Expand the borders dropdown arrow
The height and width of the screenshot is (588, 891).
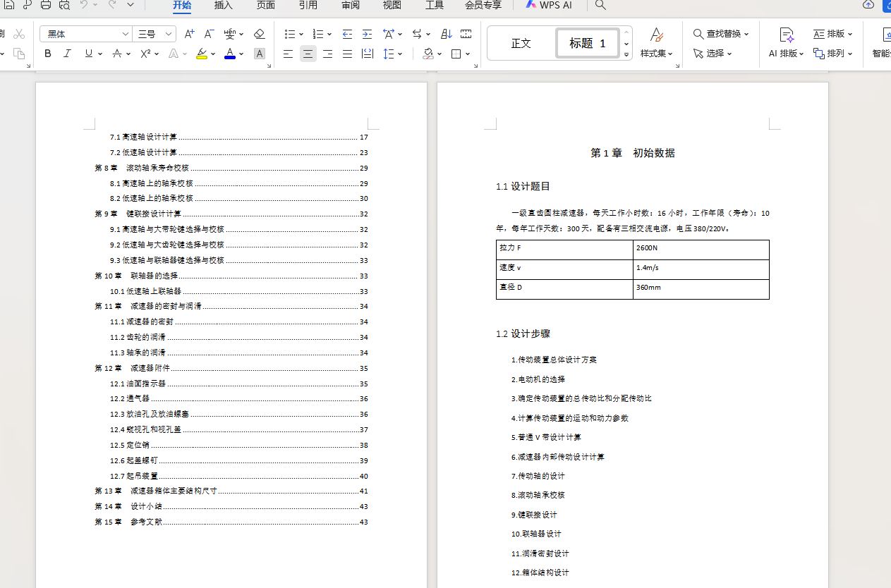pyautogui.click(x=467, y=54)
